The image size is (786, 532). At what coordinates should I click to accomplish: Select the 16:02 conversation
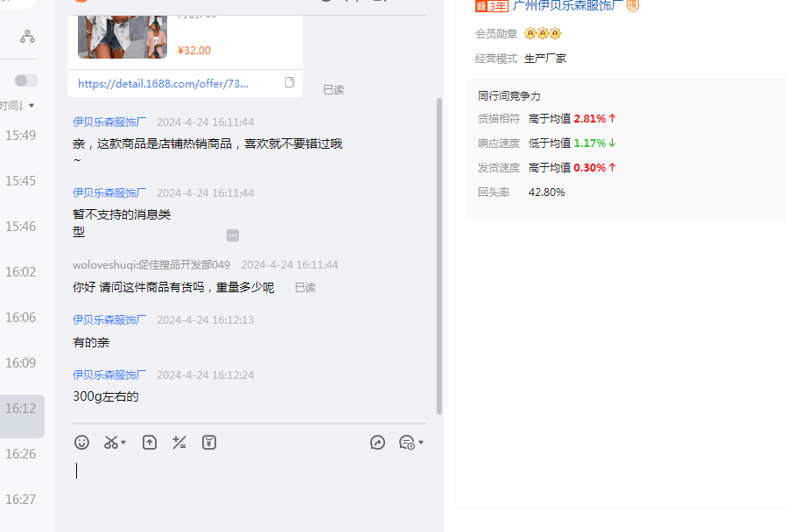(x=20, y=272)
